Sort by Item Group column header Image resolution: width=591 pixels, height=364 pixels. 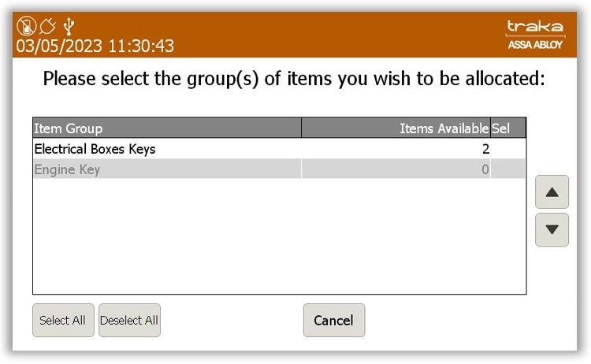tap(167, 128)
